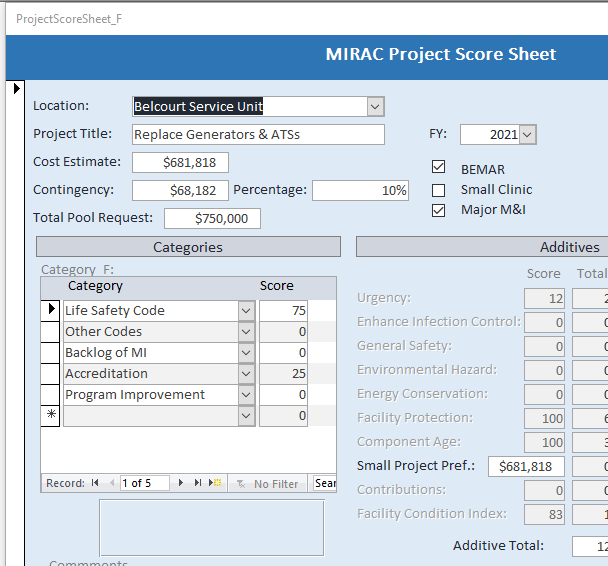
Task: Select the Backlog of MI row selector
Action: click(x=50, y=352)
